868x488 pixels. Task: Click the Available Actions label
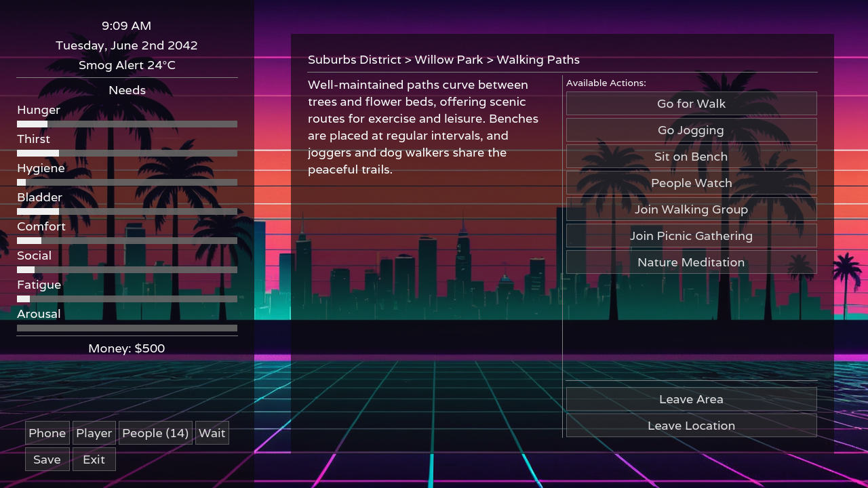coord(606,83)
